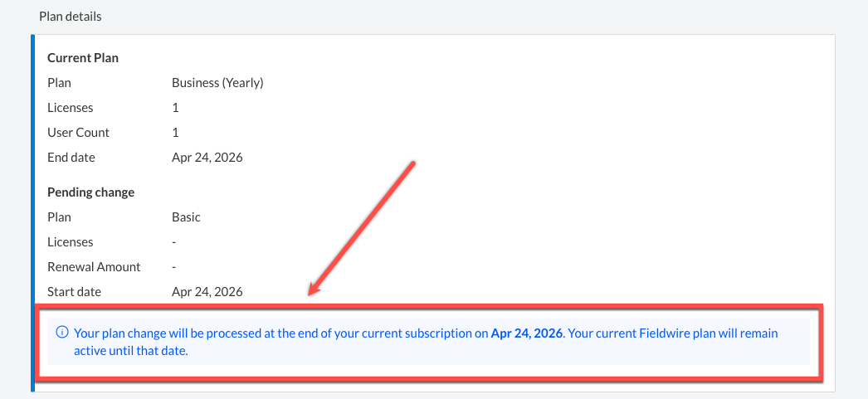Click the Licenses label under Pending change
The image size is (868, 399).
click(71, 242)
